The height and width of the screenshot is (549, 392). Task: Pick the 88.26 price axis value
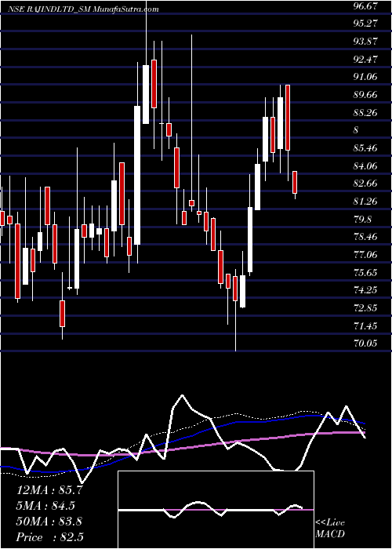[x=366, y=112]
